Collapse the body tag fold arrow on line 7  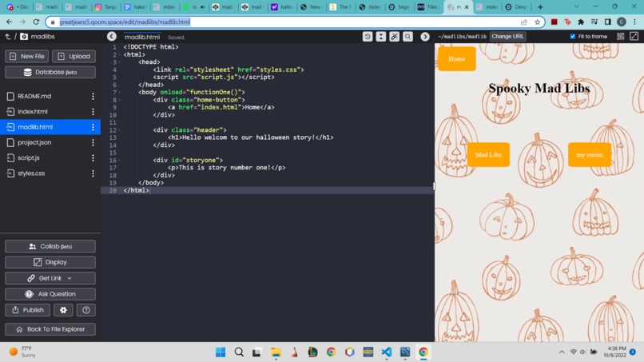click(x=119, y=93)
